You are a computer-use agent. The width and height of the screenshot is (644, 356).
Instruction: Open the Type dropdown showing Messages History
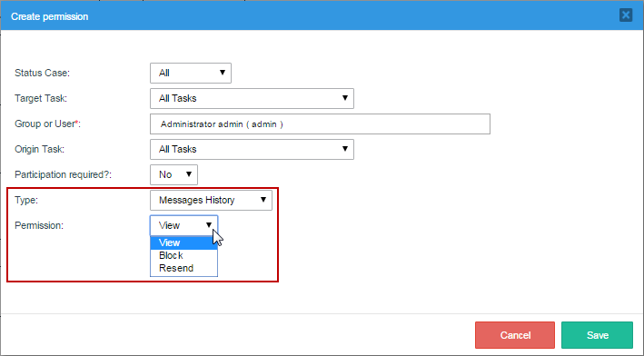[211, 201]
